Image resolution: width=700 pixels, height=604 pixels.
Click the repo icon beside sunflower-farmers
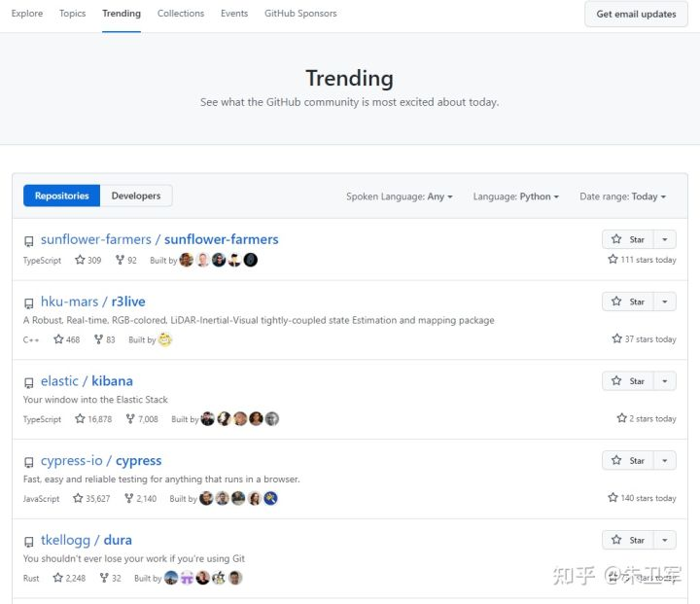[28, 241]
